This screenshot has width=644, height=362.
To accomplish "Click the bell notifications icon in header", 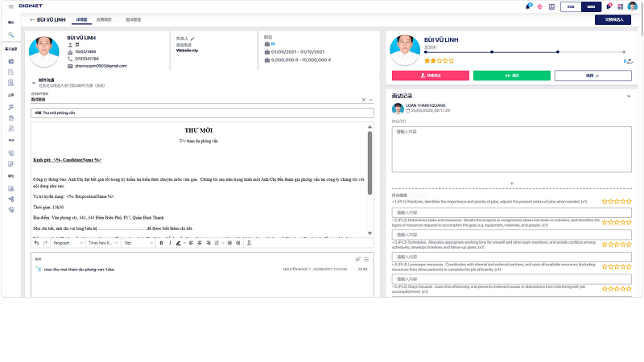I will point(528,6).
